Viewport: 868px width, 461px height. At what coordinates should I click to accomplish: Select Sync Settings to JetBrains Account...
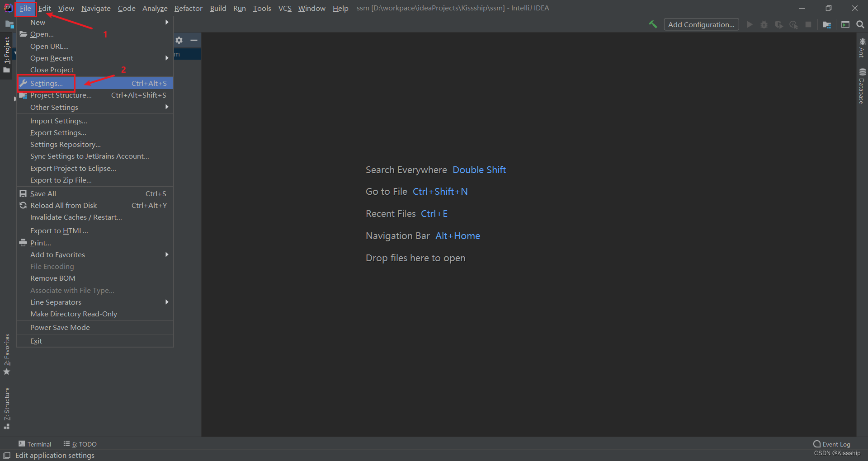[95, 156]
